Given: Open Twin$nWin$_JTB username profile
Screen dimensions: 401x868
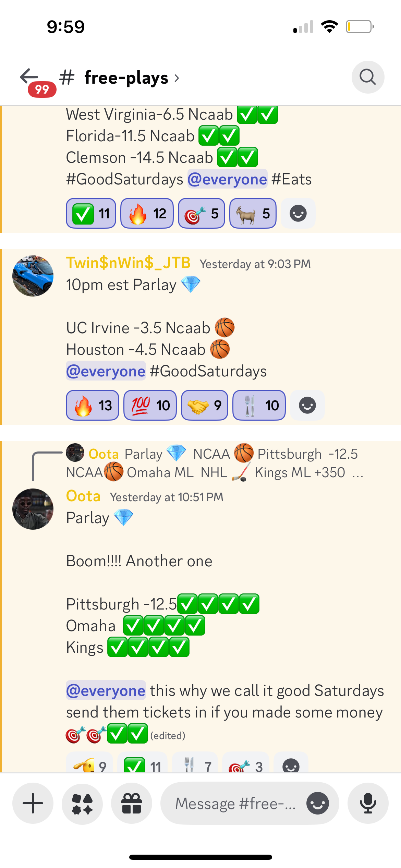Looking at the screenshot, I should point(128,263).
